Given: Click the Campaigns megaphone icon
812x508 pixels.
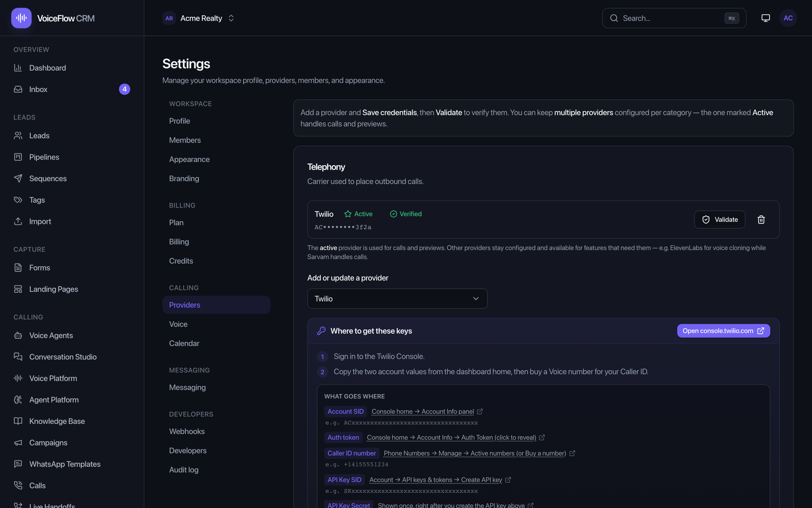Looking at the screenshot, I should [x=18, y=443].
